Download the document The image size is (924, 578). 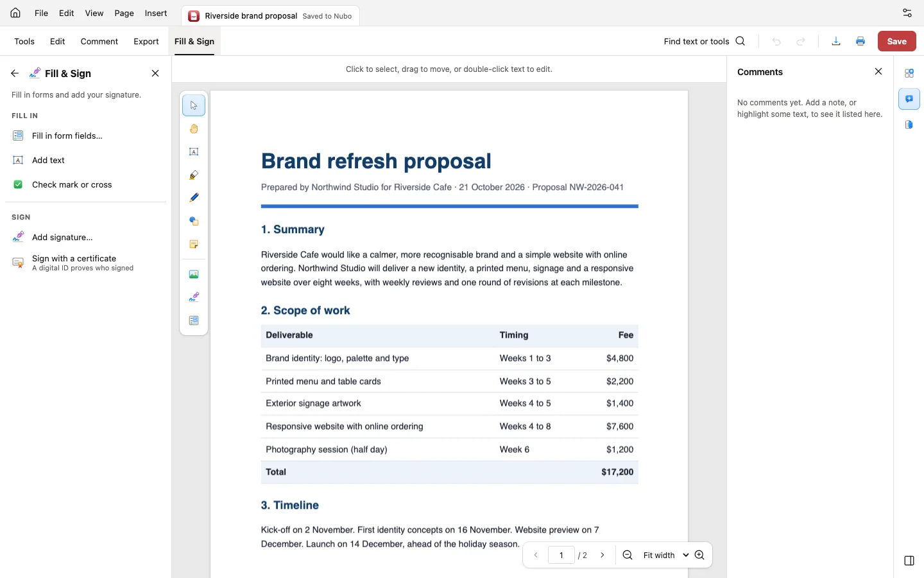tap(836, 41)
